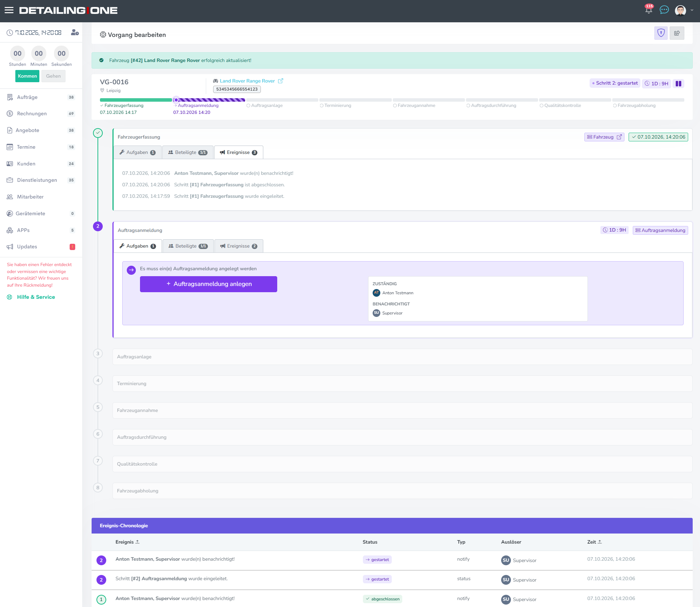Select Beteiligte tab in Auftragsanmeldung
Image resolution: width=700 pixels, height=607 pixels.
tap(188, 246)
